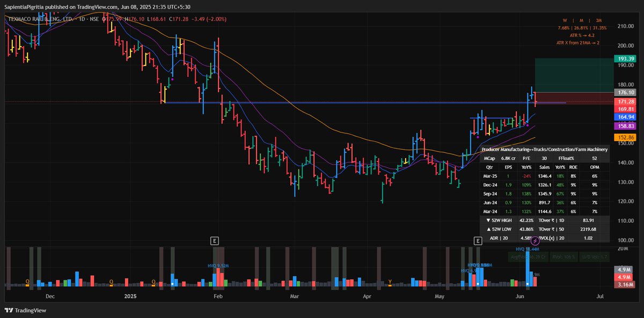Screen dimensions: 644x318
Task: Click the Dec-24 quarter row label
Action: tap(489, 184)
